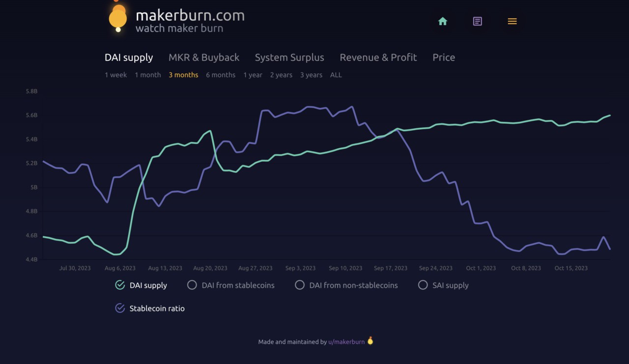Select the ALL time range
Viewport: 629px width, 364px height.
click(336, 75)
